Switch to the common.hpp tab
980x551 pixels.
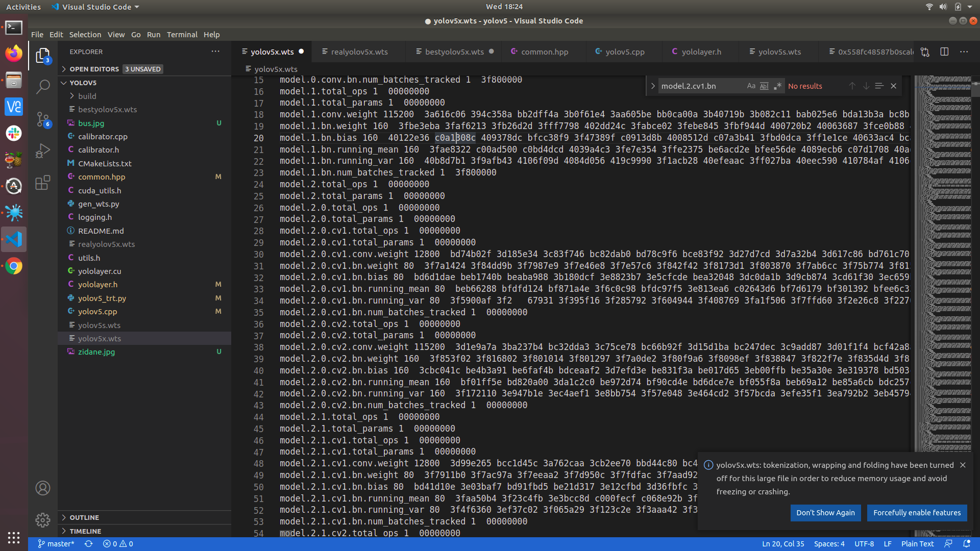pyautogui.click(x=544, y=52)
